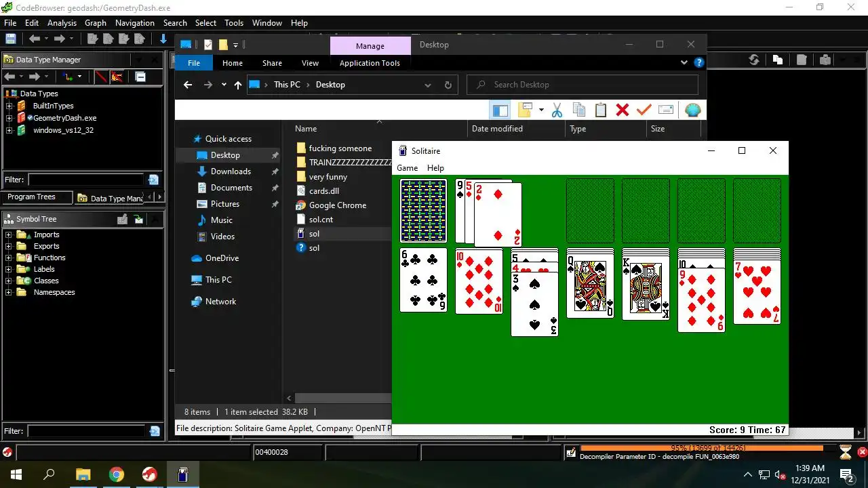Viewport: 868px width, 488px height.
Task: Expand the GeometryDash.exe data type node
Action: coord(9,118)
